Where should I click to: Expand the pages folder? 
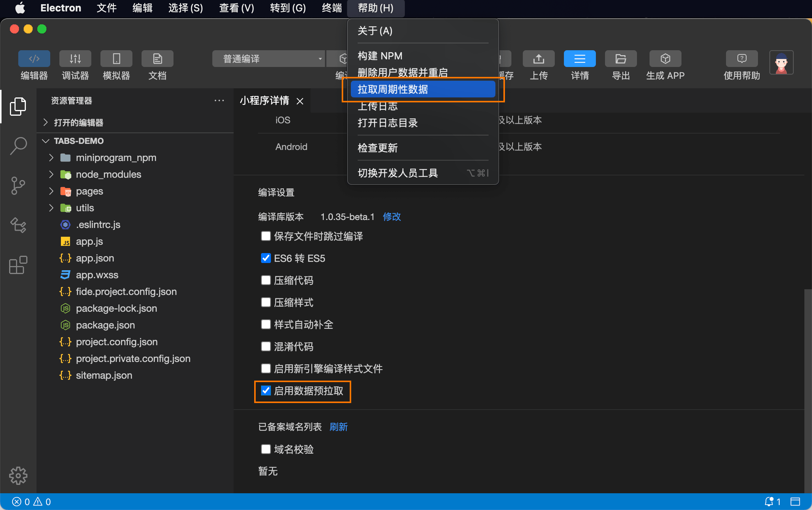click(x=89, y=191)
